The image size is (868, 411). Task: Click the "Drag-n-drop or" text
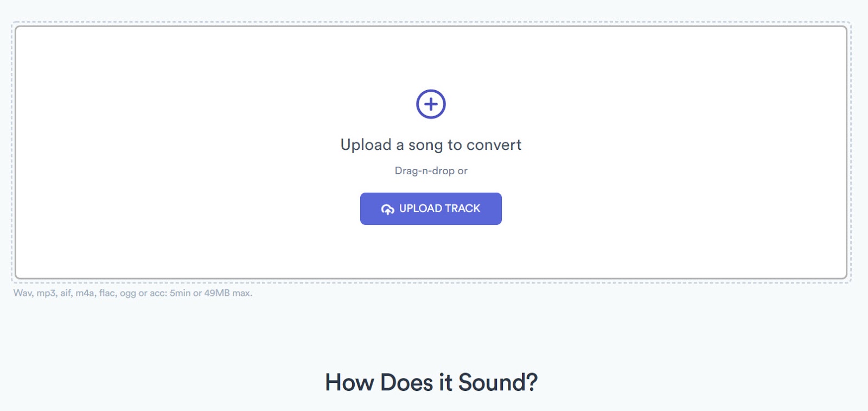pyautogui.click(x=431, y=171)
